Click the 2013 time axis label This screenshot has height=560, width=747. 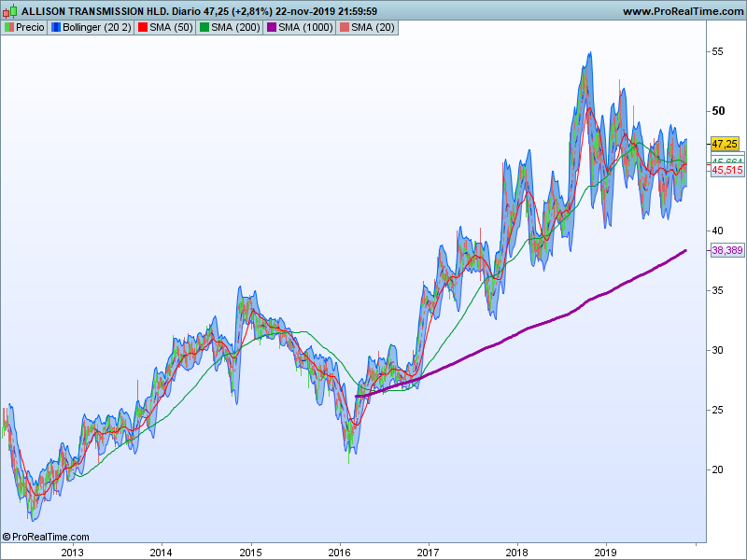73,553
